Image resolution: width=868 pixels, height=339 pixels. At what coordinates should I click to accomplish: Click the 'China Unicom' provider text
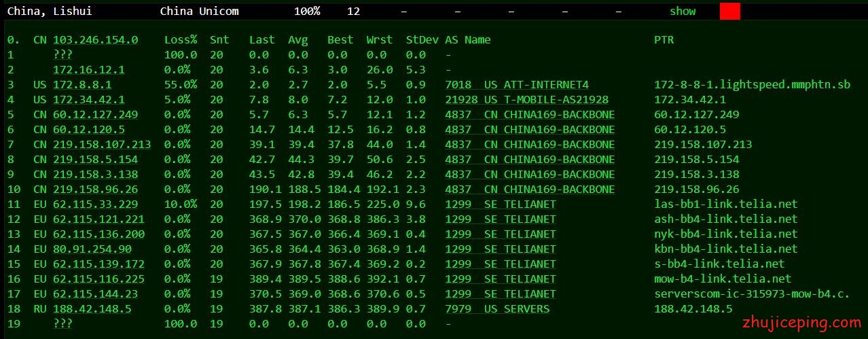(x=199, y=11)
